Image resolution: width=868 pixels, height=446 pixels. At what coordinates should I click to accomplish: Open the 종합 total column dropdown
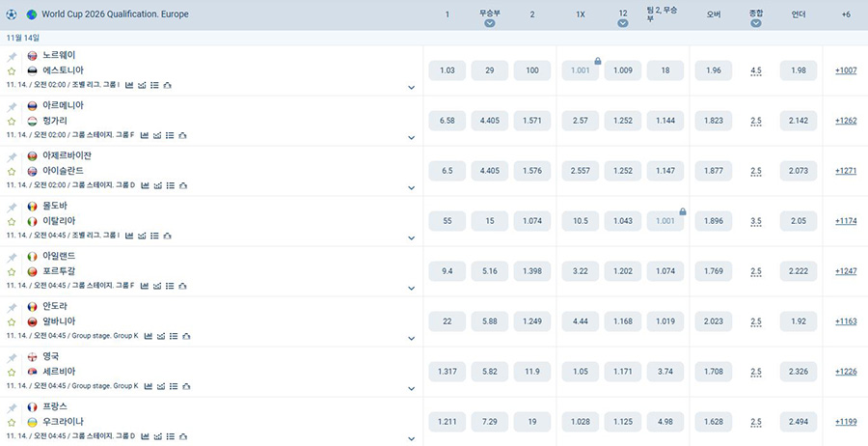(756, 23)
